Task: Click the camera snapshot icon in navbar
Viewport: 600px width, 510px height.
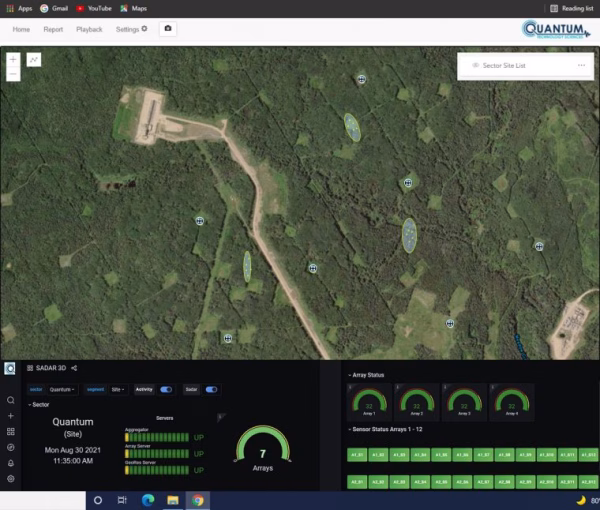Action: pyautogui.click(x=167, y=29)
